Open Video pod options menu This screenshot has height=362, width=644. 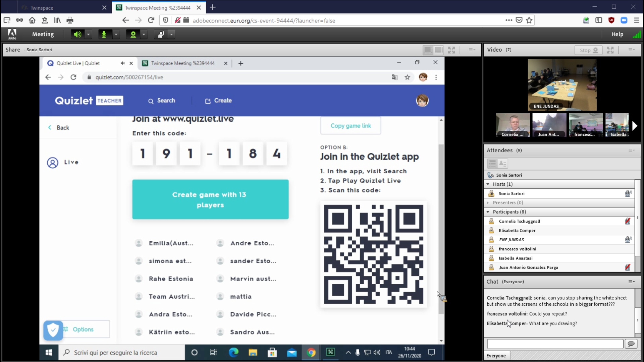[x=631, y=50]
